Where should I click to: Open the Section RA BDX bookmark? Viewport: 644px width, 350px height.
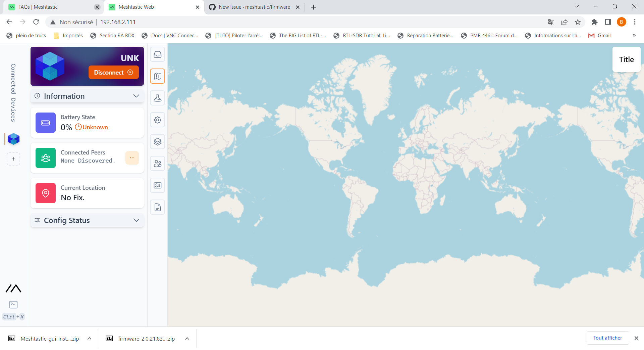(x=112, y=36)
